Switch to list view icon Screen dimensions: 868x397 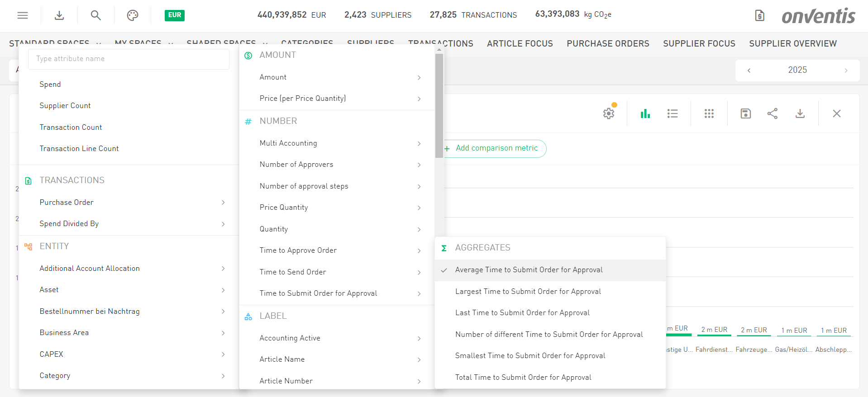point(672,113)
